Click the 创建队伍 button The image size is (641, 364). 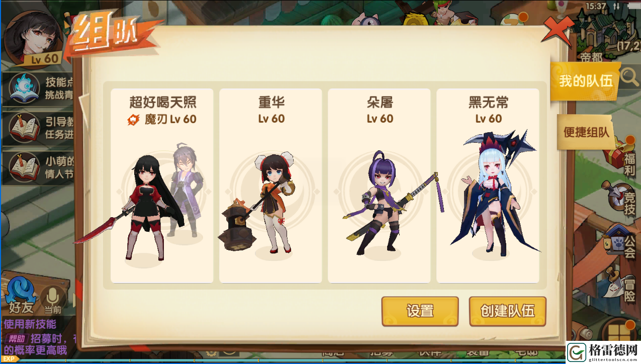pyautogui.click(x=507, y=311)
